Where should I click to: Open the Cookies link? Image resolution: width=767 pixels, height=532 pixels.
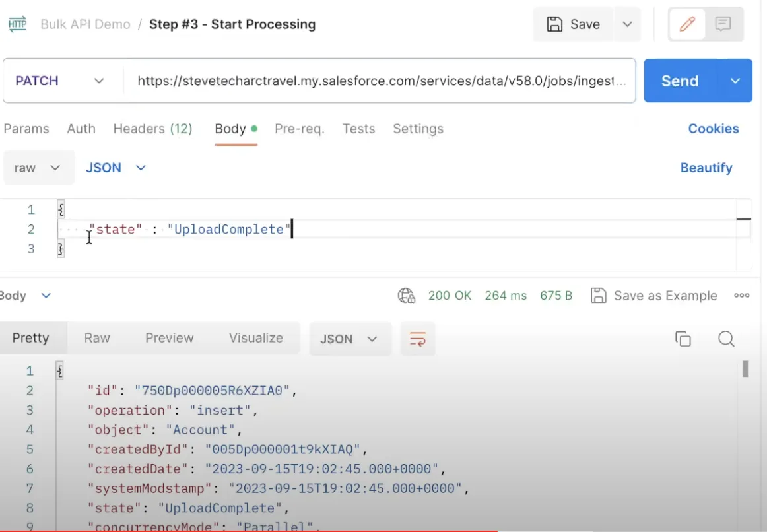[x=713, y=129]
